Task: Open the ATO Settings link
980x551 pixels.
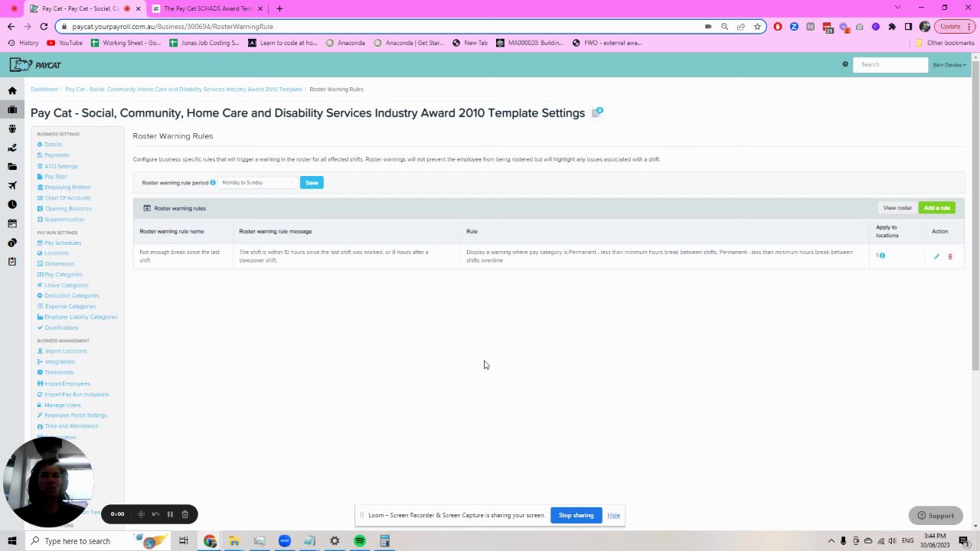Action: 61,166
